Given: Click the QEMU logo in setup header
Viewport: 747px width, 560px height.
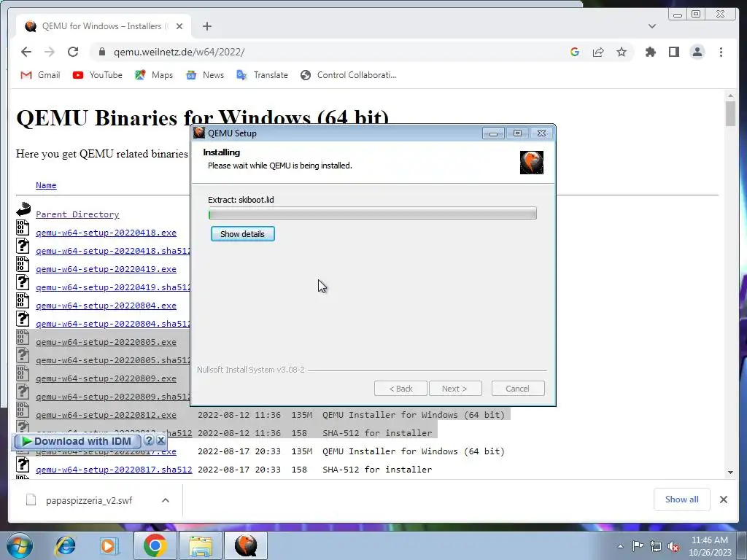Looking at the screenshot, I should 532,163.
